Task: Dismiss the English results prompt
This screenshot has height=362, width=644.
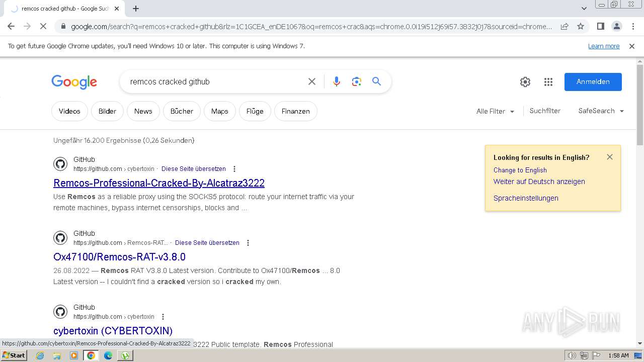Action: pos(610,157)
